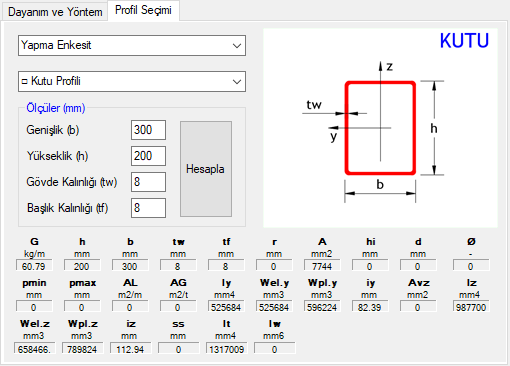Click the AG result field
This screenshot has height=366, width=510.
178,307
